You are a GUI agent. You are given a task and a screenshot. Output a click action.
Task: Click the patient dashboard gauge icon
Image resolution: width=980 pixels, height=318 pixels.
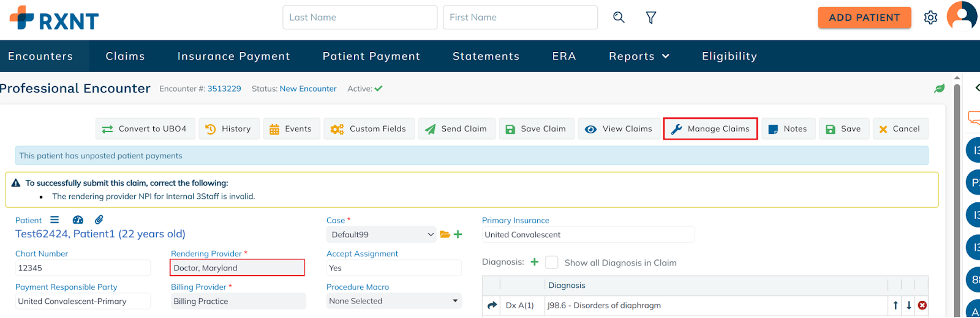(x=78, y=220)
